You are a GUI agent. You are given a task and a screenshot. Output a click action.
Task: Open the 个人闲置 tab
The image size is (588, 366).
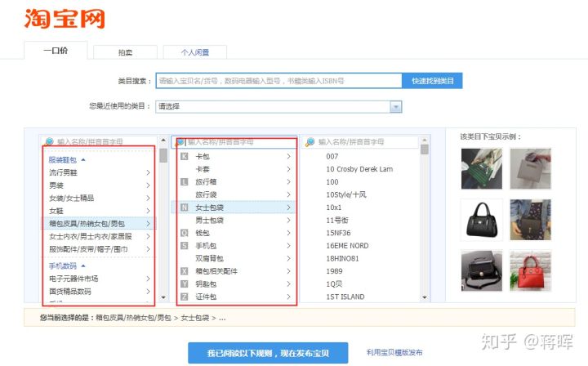pyautogui.click(x=195, y=52)
